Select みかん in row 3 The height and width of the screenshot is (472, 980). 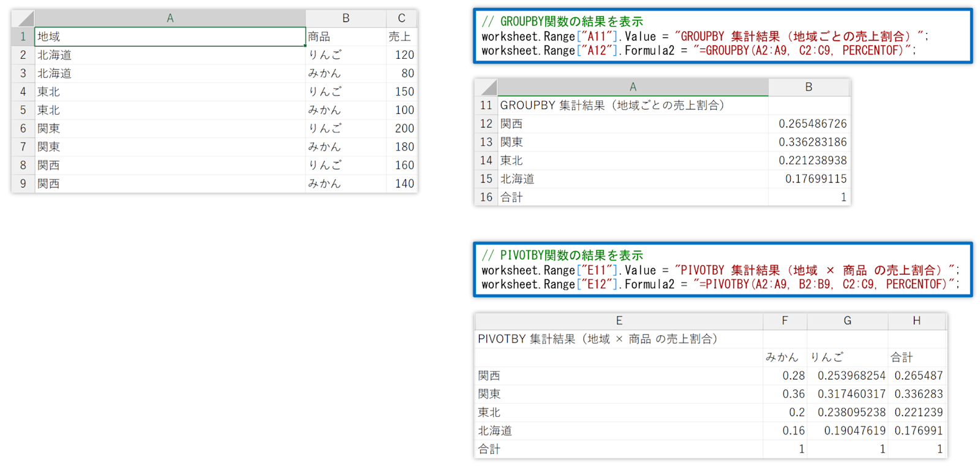point(346,74)
